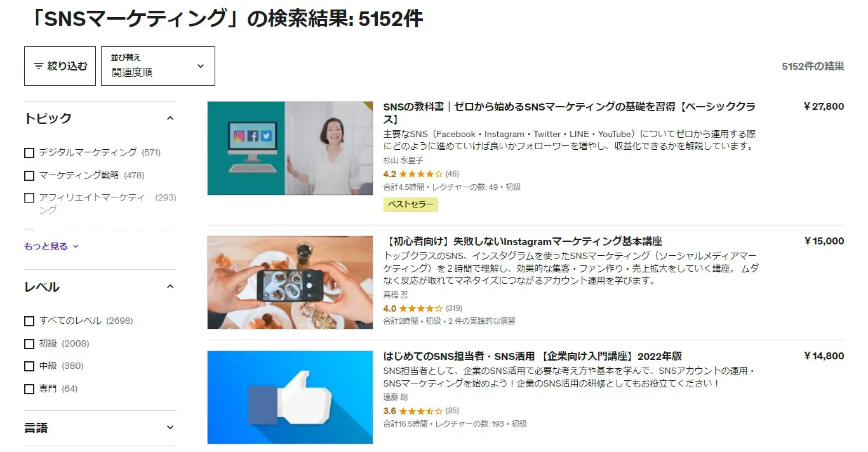Check the マーケティング戦略 topic checkbox

(x=29, y=176)
